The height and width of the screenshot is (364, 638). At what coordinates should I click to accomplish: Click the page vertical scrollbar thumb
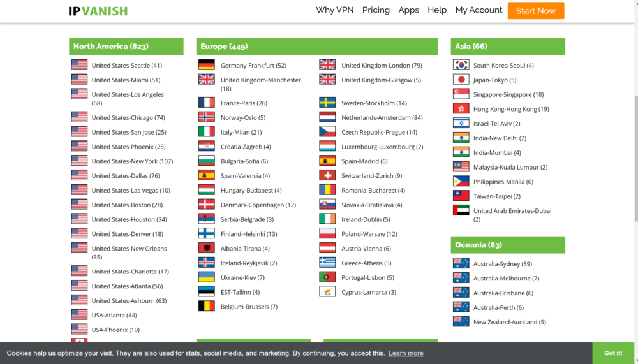point(635,159)
